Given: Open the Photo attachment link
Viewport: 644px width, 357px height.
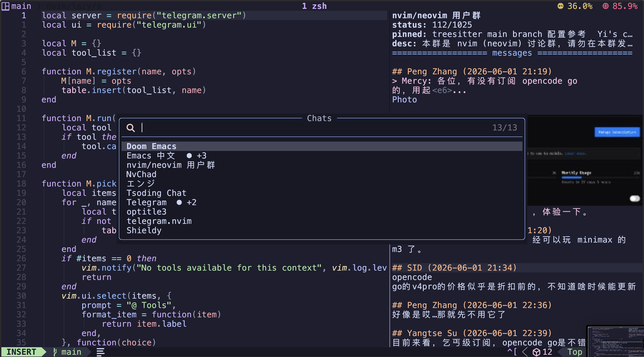Looking at the screenshot, I should [404, 100].
